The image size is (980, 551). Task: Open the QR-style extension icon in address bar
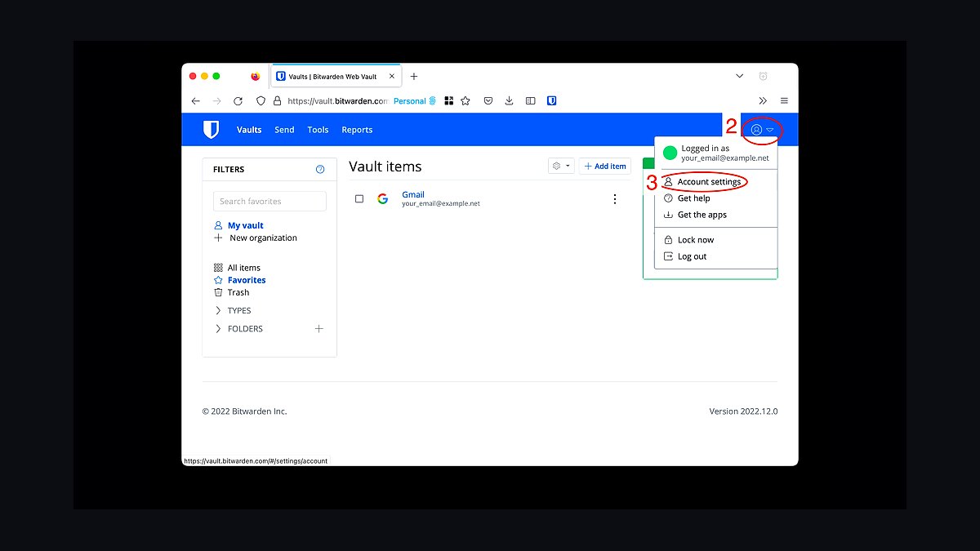(448, 101)
